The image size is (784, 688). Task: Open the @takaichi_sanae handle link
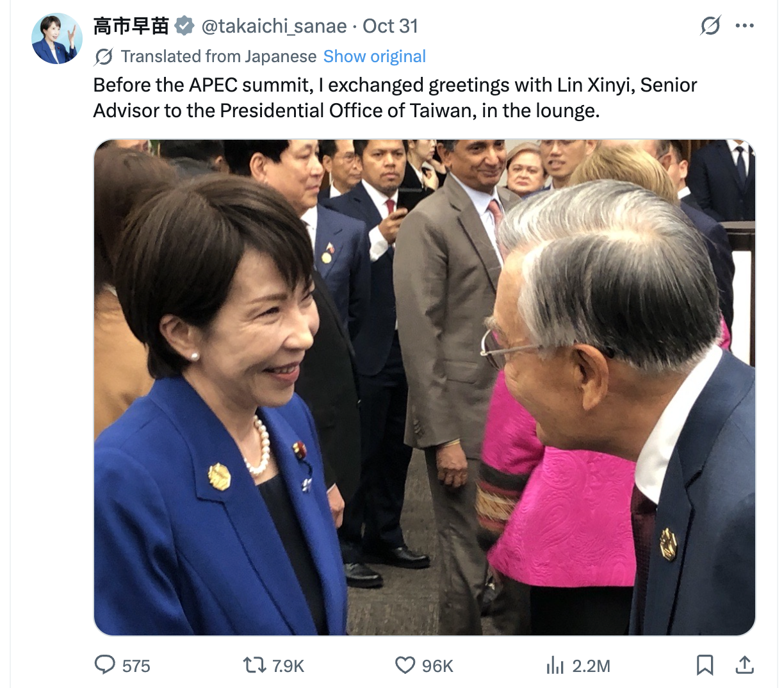274,26
